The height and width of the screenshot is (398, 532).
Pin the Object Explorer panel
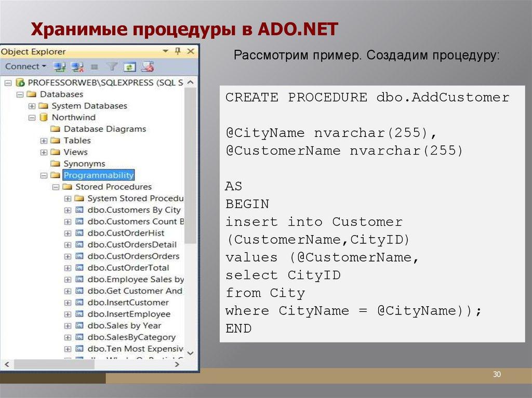pyautogui.click(x=178, y=51)
